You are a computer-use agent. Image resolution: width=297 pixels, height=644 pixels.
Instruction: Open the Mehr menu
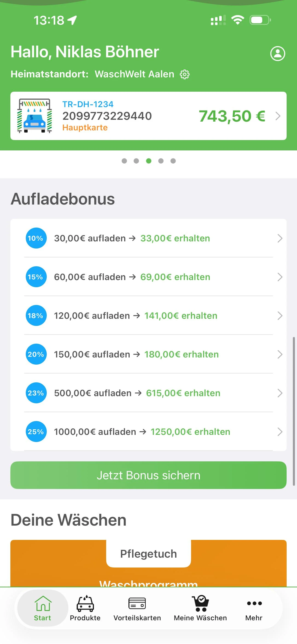pyautogui.click(x=254, y=608)
